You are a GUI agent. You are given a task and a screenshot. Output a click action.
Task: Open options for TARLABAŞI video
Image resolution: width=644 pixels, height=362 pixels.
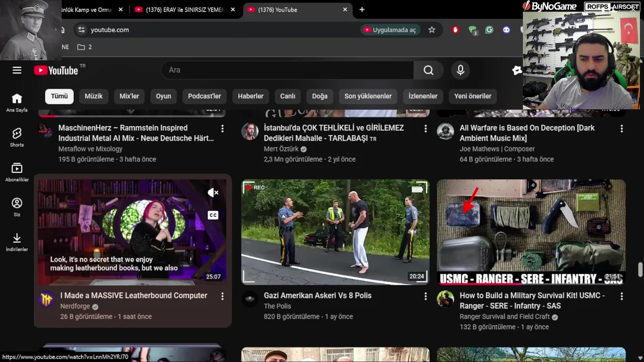pos(426,129)
